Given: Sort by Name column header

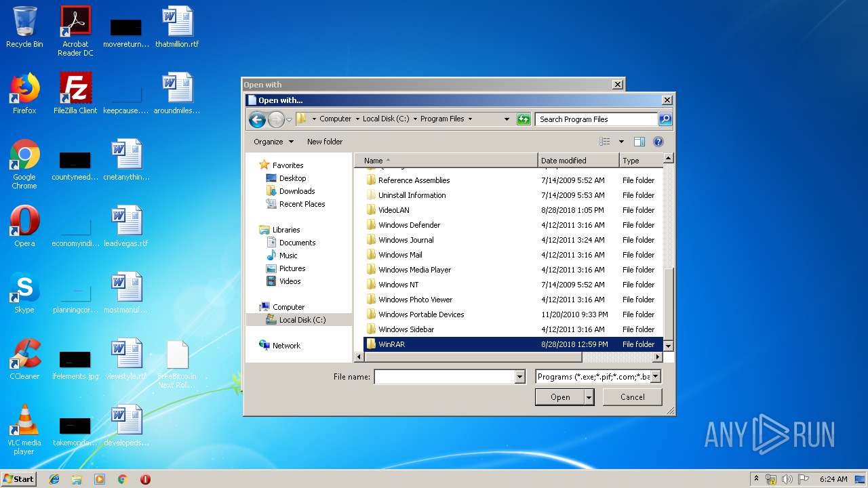Looking at the screenshot, I should click(x=446, y=161).
